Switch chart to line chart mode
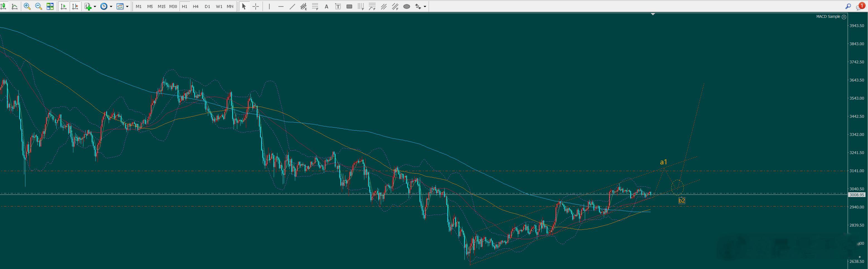This screenshot has width=868, height=269. (14, 6)
